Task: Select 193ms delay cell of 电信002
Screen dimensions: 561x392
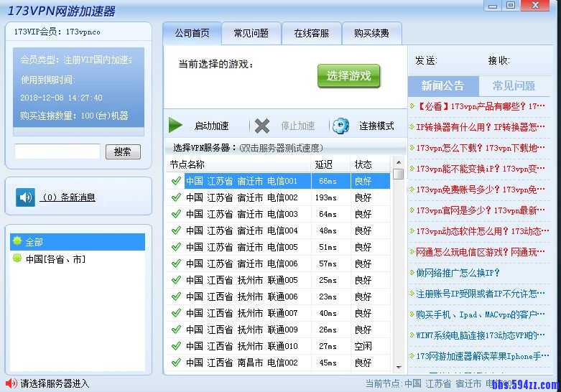Action: (331, 197)
